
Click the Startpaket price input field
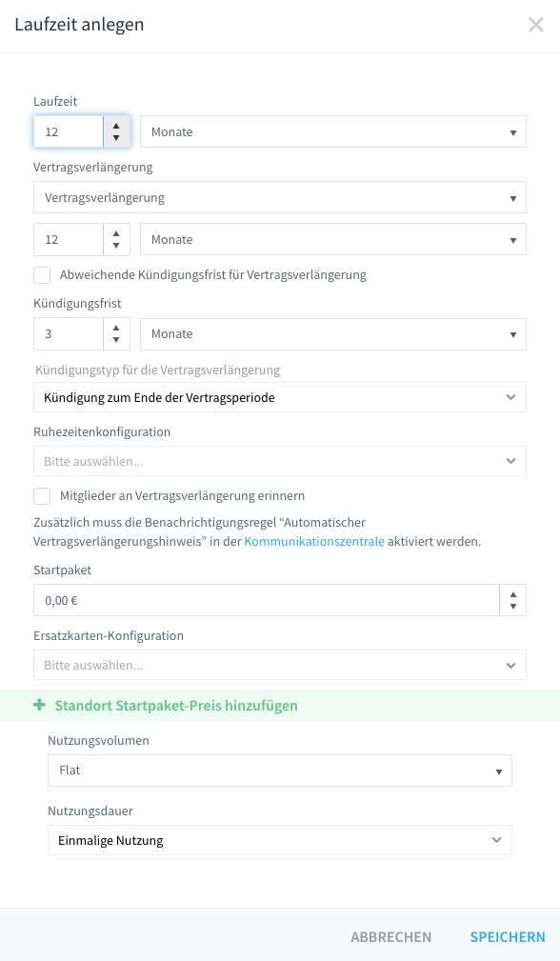tap(267, 600)
